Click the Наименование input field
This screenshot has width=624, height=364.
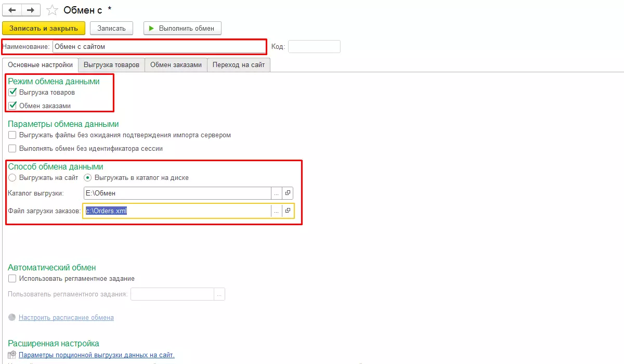159,46
